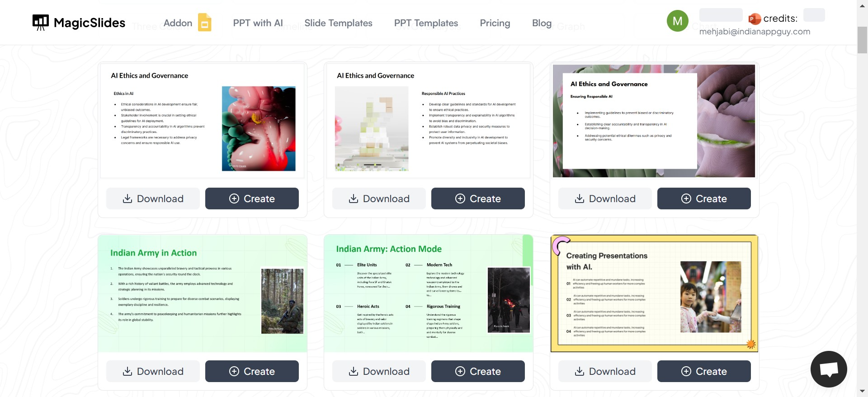Select 'Indian Army: Action Mode' slide preview
This screenshot has width=868, height=397.
click(x=429, y=293)
